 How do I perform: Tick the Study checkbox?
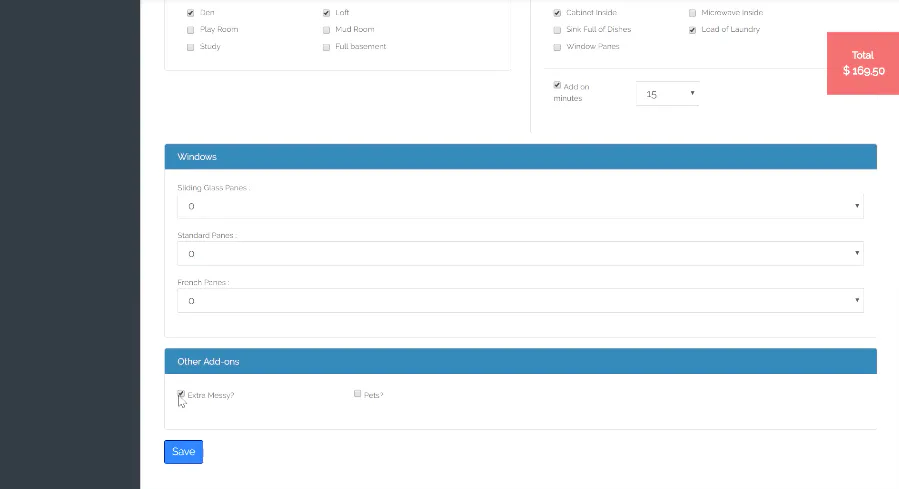pos(190,47)
